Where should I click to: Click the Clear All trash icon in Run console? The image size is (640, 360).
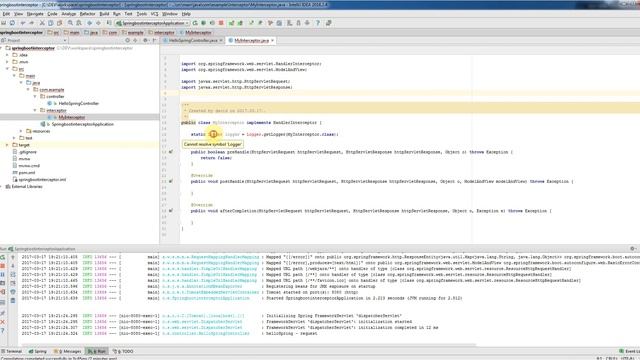click(13, 300)
